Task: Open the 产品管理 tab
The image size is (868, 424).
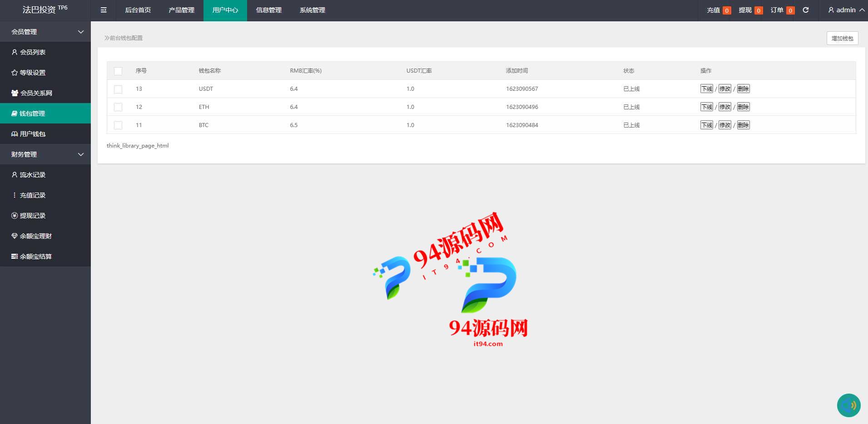Action: click(x=182, y=10)
